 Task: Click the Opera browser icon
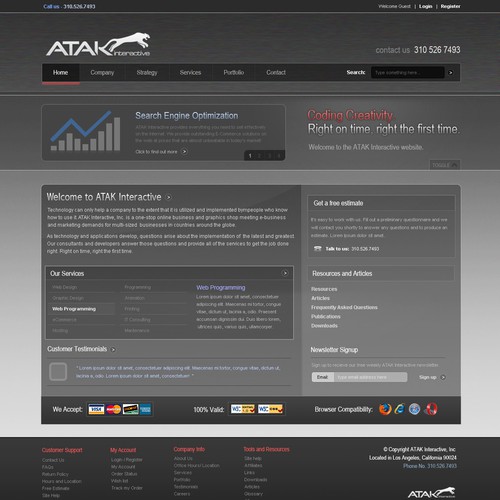coord(431,409)
